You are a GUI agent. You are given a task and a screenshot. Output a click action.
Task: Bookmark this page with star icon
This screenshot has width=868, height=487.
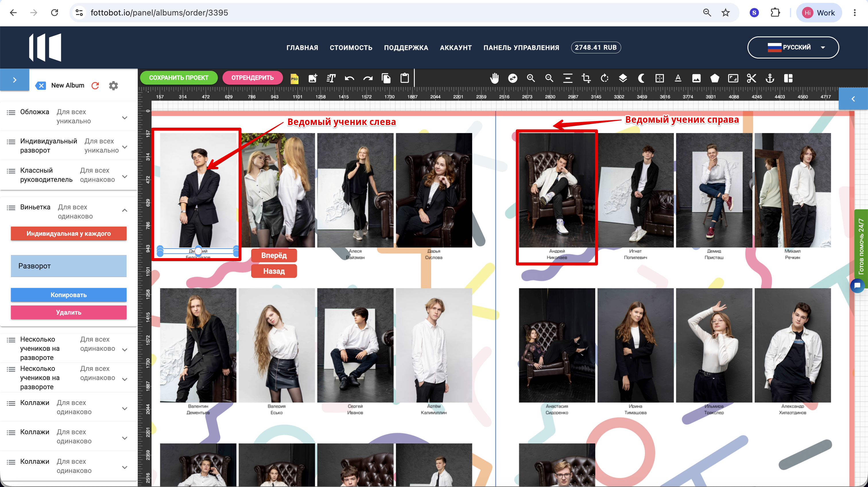tap(725, 13)
